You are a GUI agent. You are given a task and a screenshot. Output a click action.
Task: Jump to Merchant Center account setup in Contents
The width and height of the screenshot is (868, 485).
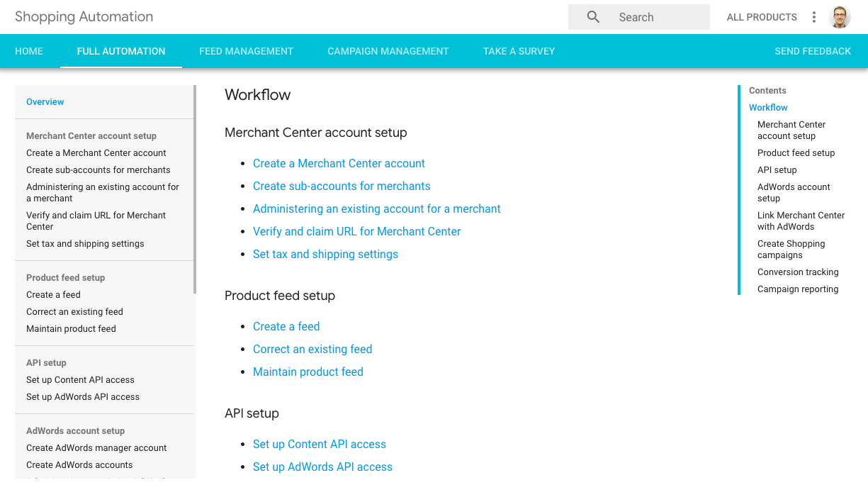[x=791, y=130]
